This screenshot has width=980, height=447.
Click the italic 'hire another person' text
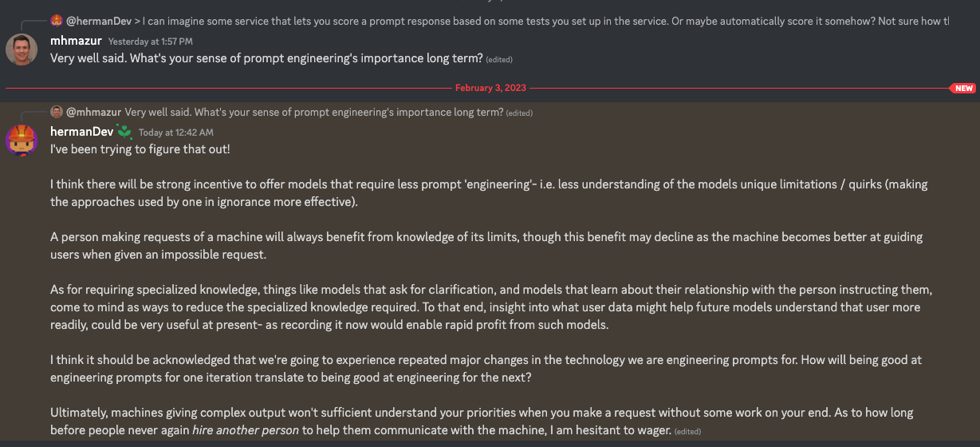point(246,429)
